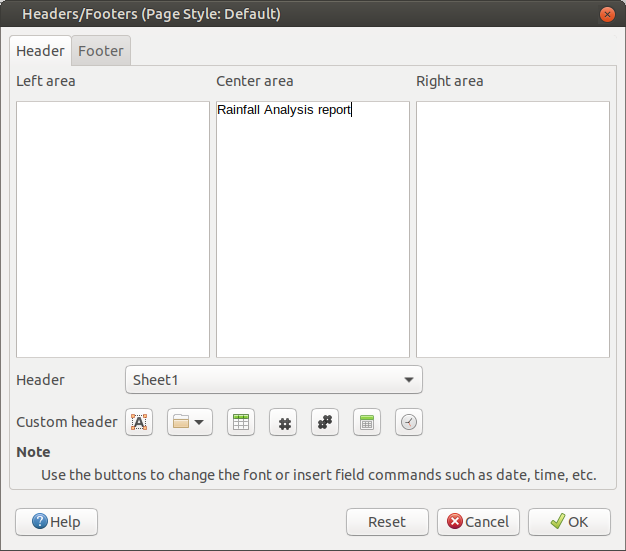
Task: Place cursor in Center area text box
Action: [313, 230]
